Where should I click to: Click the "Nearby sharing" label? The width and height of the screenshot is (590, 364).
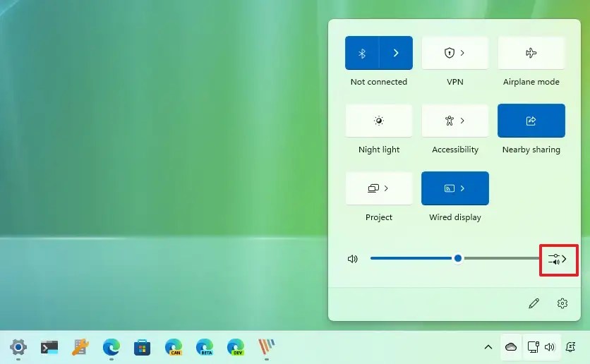pos(531,150)
